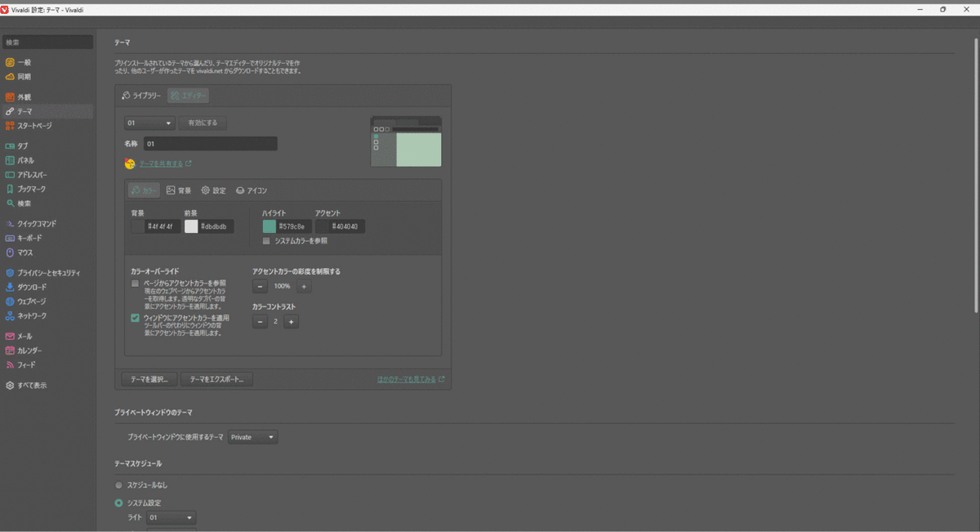Image resolution: width=980 pixels, height=532 pixels.
Task: Toggle システムカラーを参照 checkbox
Action: click(x=266, y=241)
